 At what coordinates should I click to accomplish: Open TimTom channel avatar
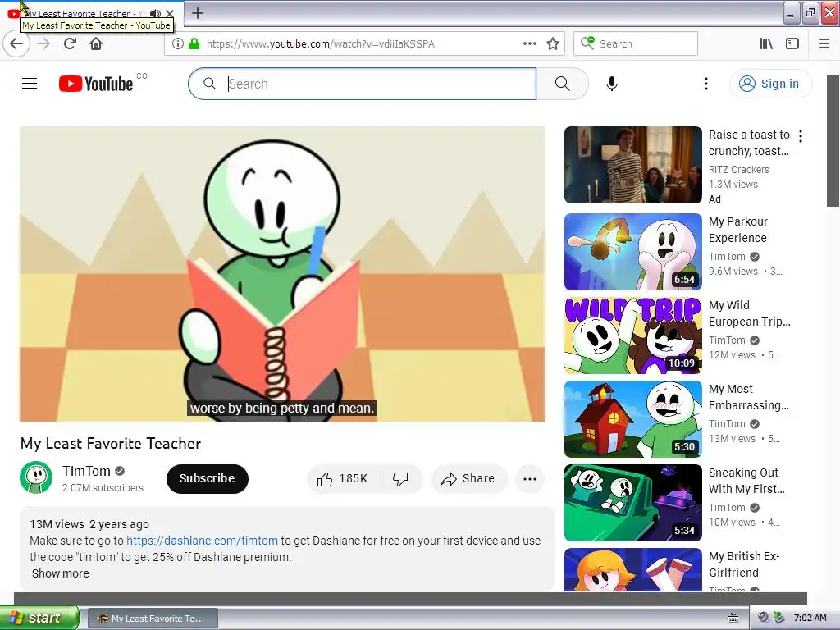(x=36, y=477)
